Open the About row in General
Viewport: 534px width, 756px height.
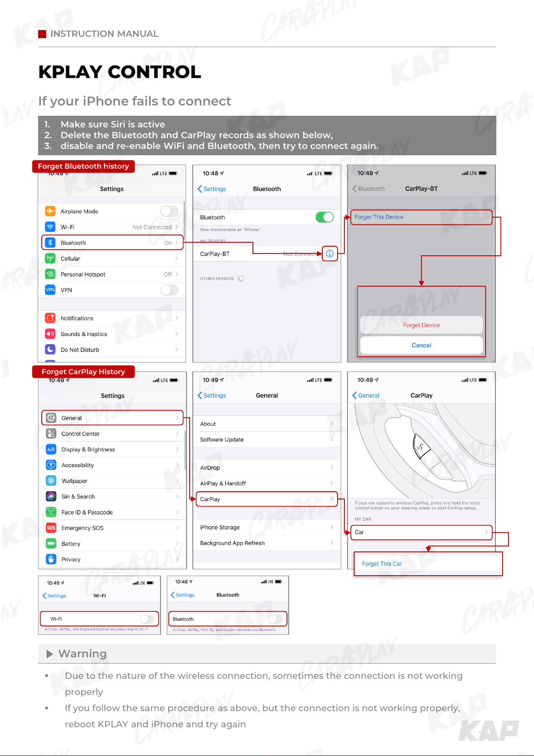coord(267,424)
